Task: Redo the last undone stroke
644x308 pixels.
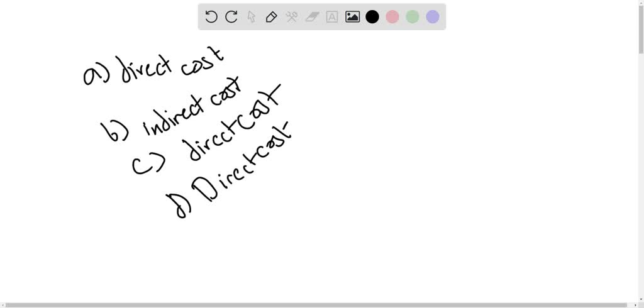Action: click(231, 17)
